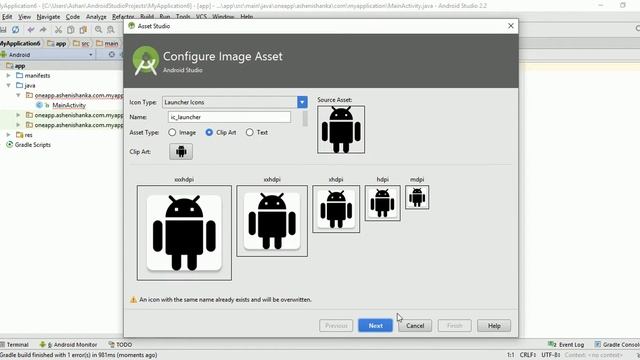
Task: Click the Paste toolbar icon
Action: click(83, 30)
